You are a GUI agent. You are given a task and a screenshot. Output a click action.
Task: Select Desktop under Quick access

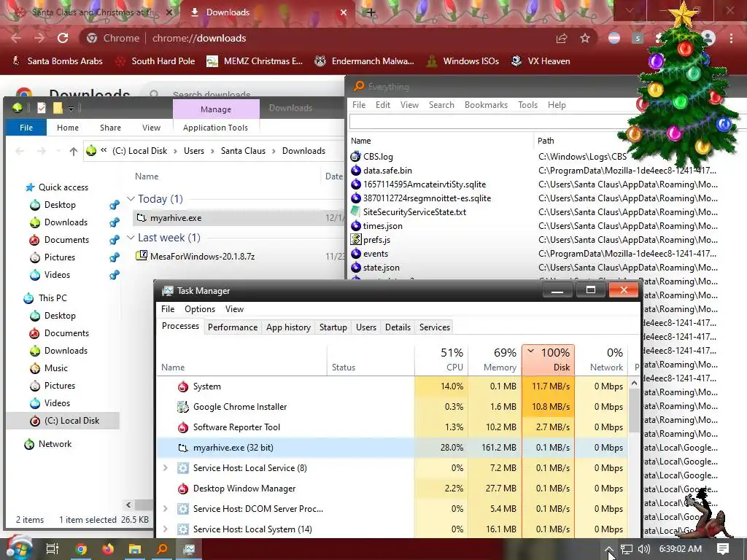(60, 205)
